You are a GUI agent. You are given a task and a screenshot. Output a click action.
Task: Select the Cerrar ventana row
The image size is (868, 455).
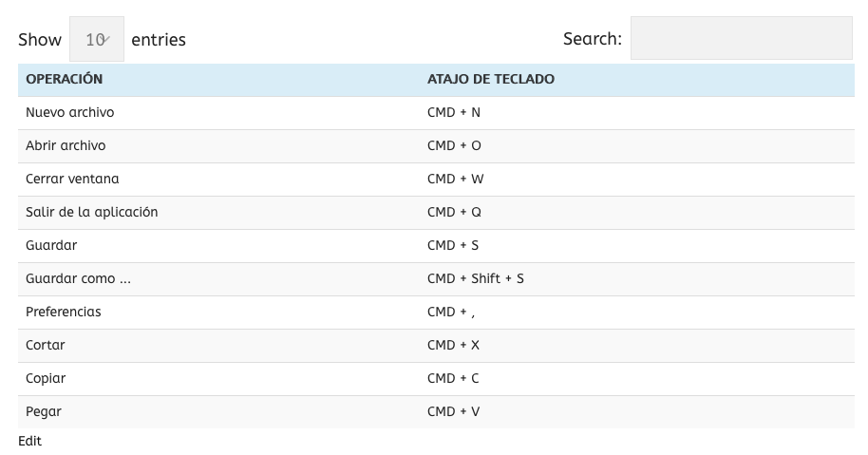pyautogui.click(x=73, y=179)
